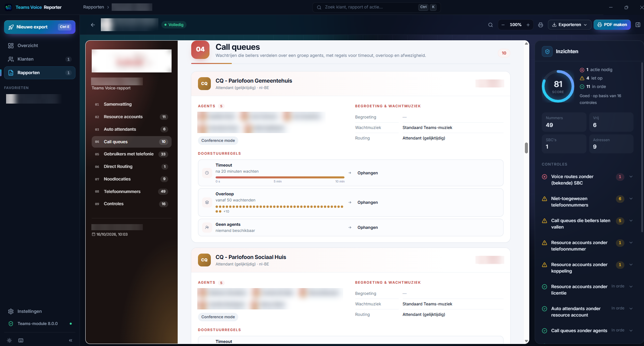Click the Teams-module 8.0.0 status entry

40,324
